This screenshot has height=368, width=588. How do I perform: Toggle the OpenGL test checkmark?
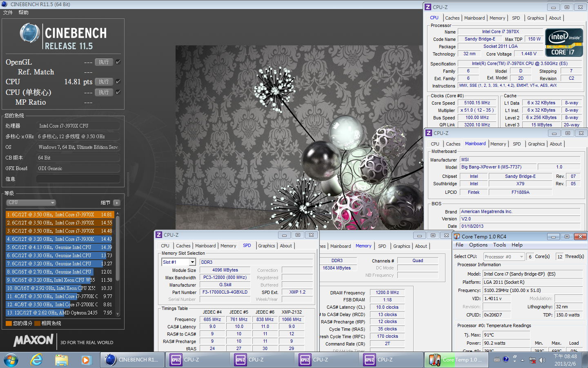118,62
